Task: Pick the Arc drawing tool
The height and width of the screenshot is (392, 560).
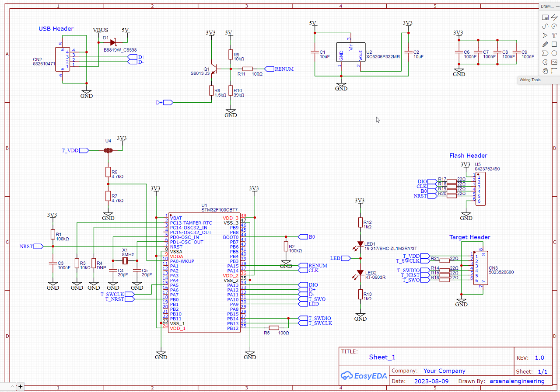Action: [554, 26]
